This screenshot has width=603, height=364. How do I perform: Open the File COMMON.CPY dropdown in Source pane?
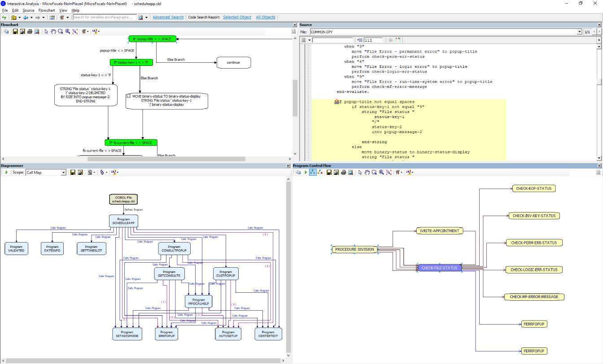[579, 32]
